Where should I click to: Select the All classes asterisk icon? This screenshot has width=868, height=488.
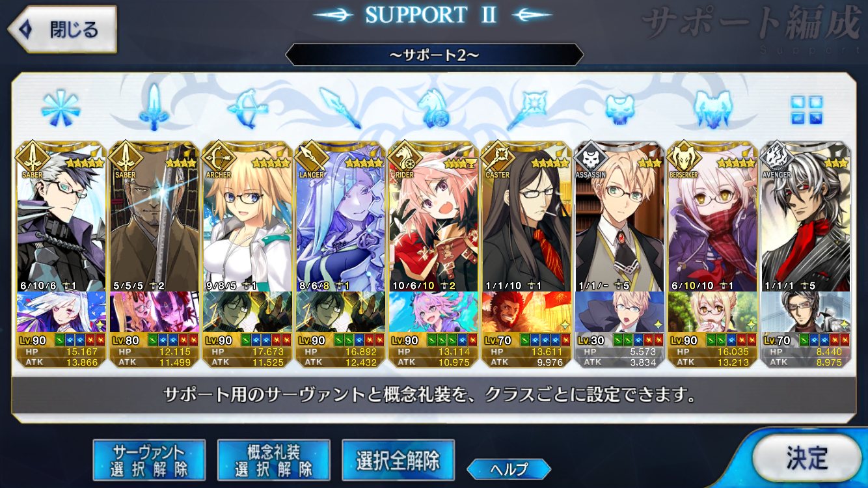pos(61,108)
